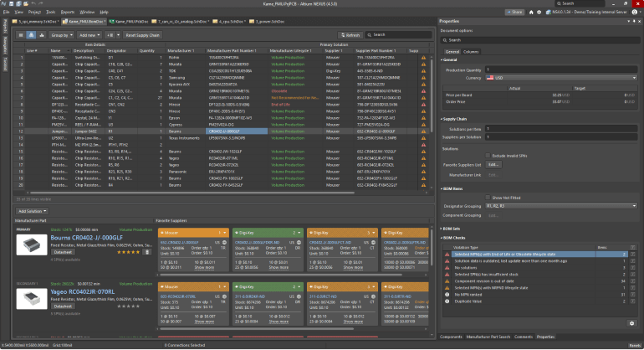Click the Share button in title bar
Image resolution: width=644 pixels, height=350 pixels.
(514, 13)
